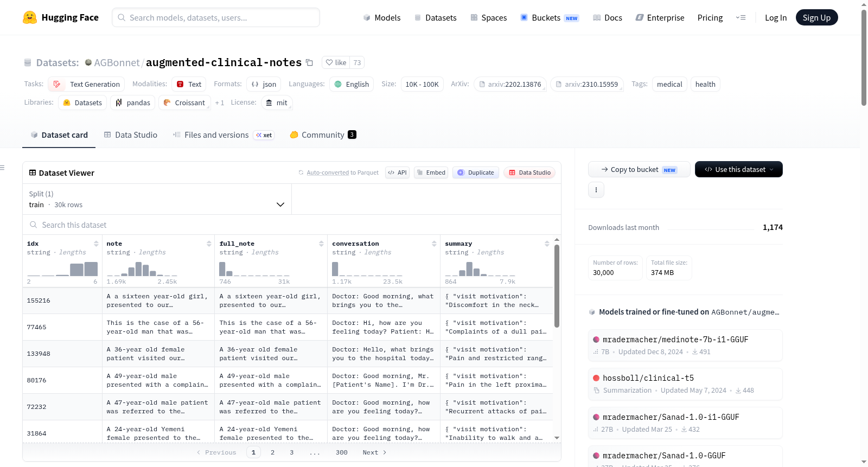
Task: Click the Sign Up button
Action: point(816,17)
